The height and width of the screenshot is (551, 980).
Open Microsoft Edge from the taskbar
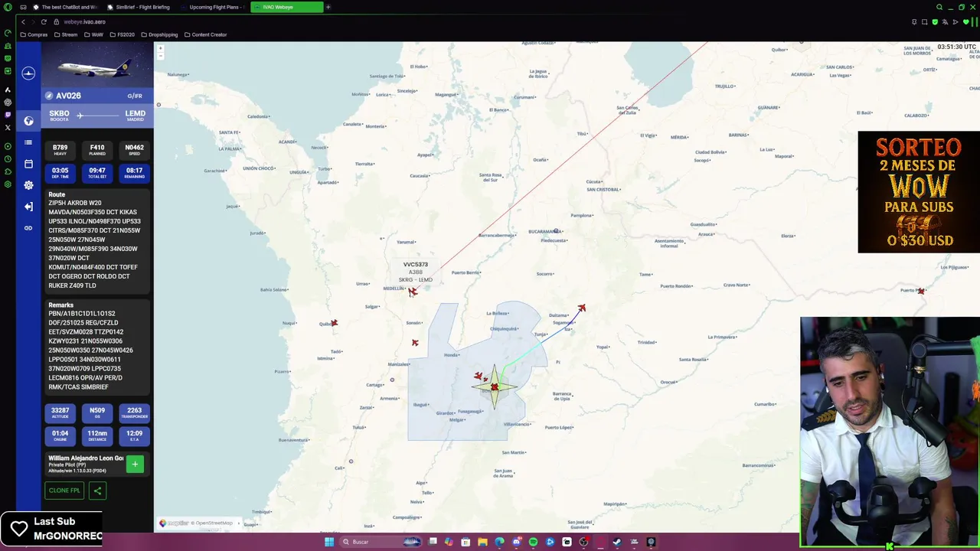(499, 542)
